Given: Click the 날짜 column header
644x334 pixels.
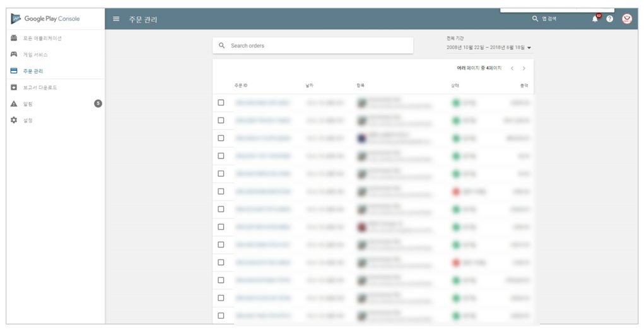Looking at the screenshot, I should pyautogui.click(x=309, y=85).
